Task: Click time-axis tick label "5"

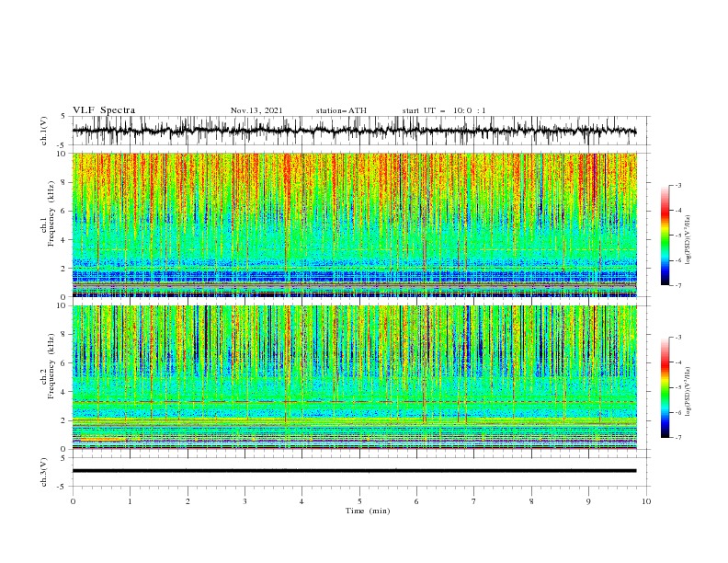Action: coord(359,501)
